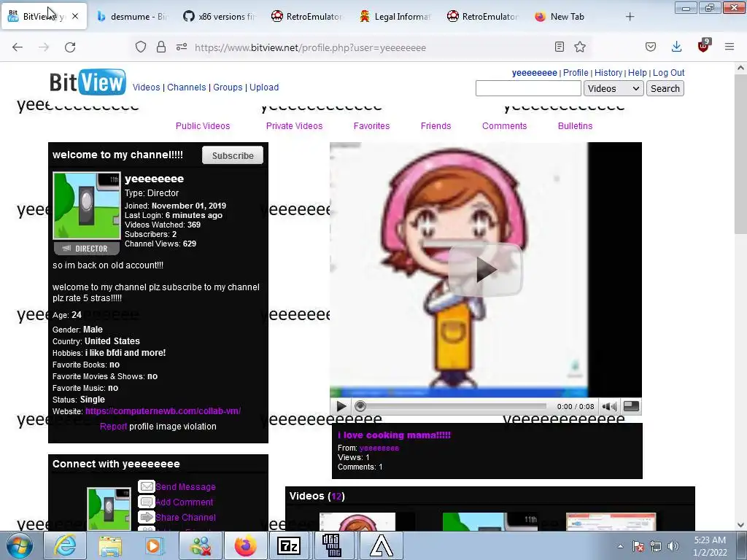
Task: Open the uBlock Origin extension icon
Action: [x=703, y=46]
